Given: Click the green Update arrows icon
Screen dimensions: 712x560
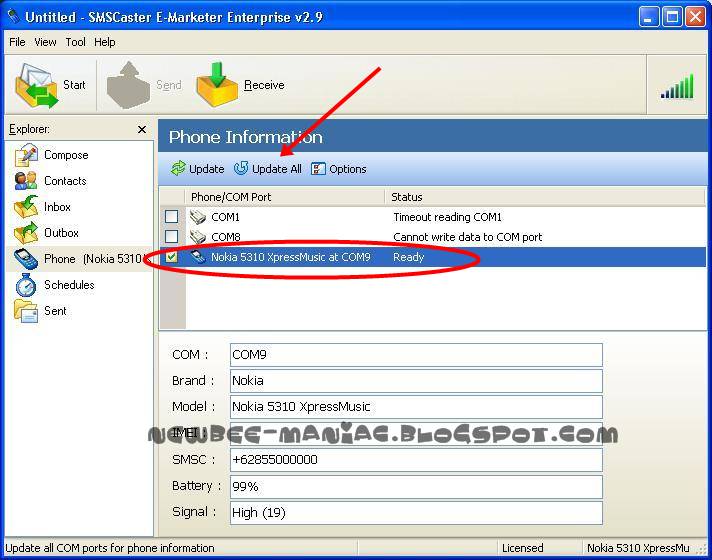Looking at the screenshot, I should tap(178, 168).
